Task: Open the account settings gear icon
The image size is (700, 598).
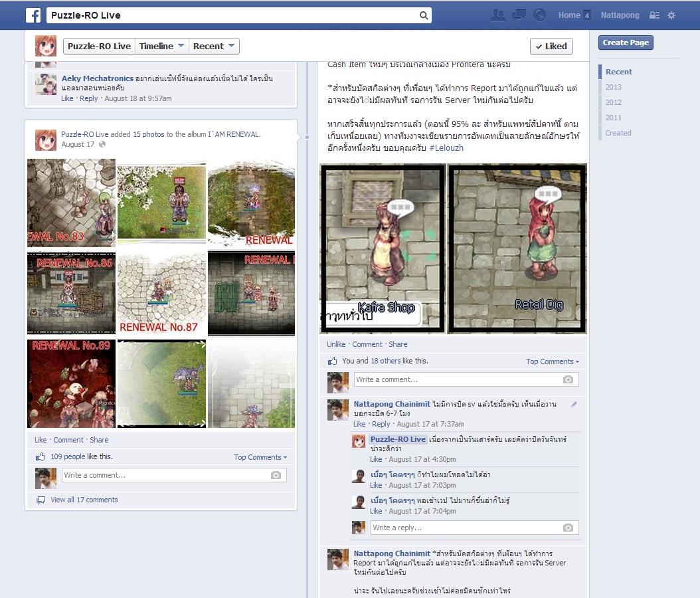Action: click(671, 15)
